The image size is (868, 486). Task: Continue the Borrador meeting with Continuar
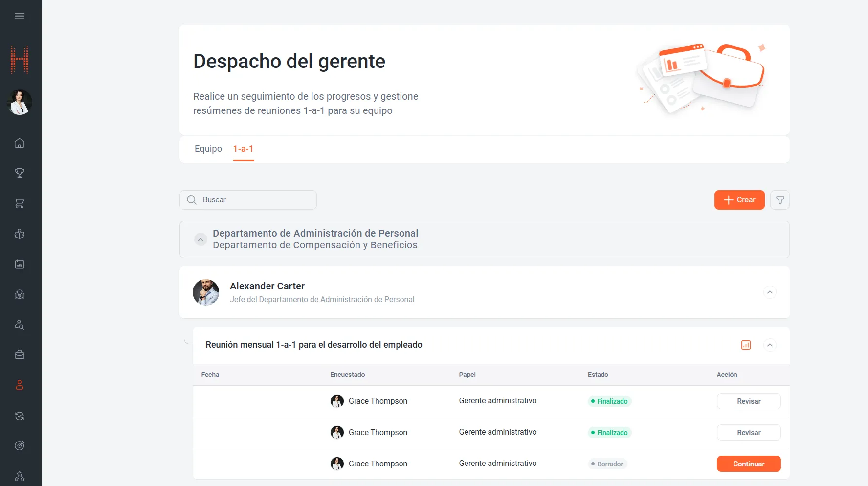[748, 464]
